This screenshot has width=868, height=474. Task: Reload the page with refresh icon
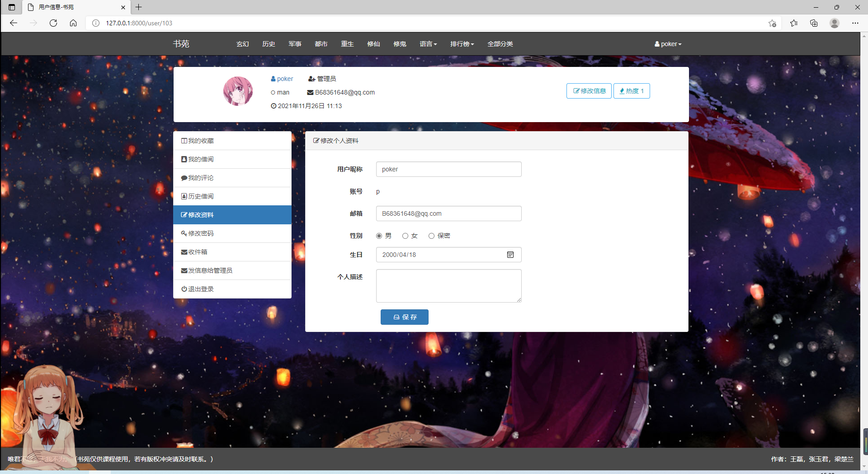(53, 23)
